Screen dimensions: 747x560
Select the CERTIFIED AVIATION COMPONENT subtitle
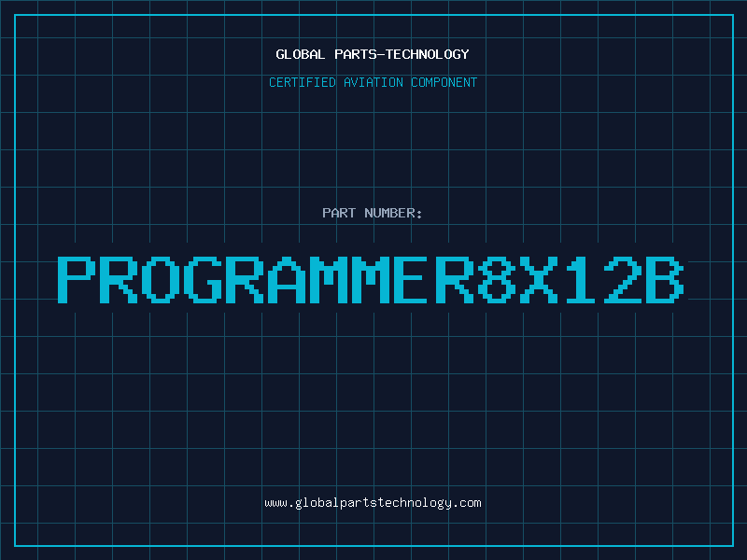click(x=373, y=82)
